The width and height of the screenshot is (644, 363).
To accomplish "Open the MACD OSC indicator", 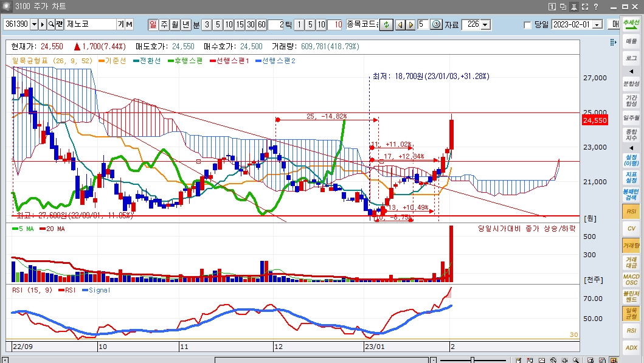I will 631,279.
